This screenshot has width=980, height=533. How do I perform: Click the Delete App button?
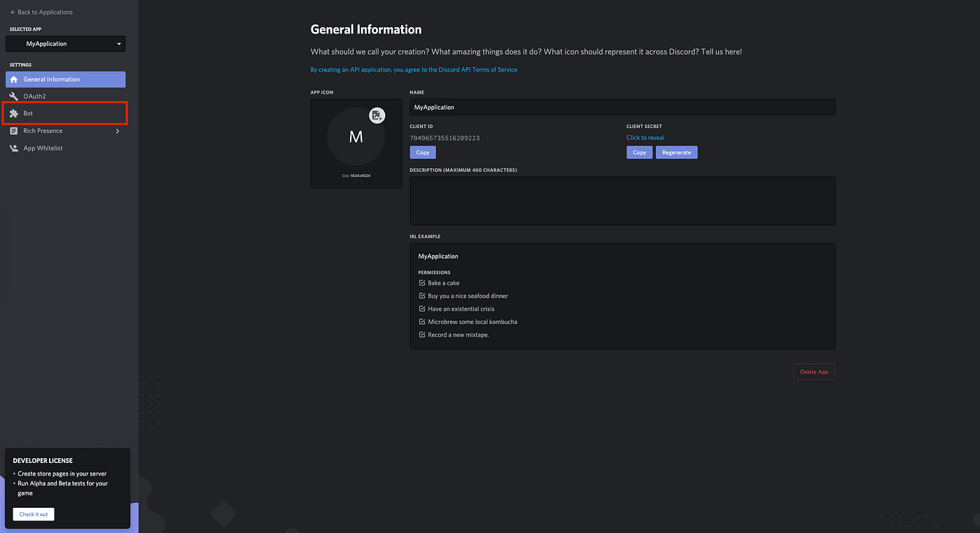[814, 371]
